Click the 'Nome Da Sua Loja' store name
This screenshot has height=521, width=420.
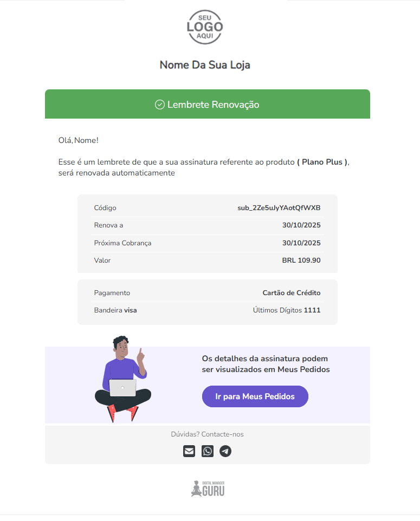pyautogui.click(x=204, y=64)
